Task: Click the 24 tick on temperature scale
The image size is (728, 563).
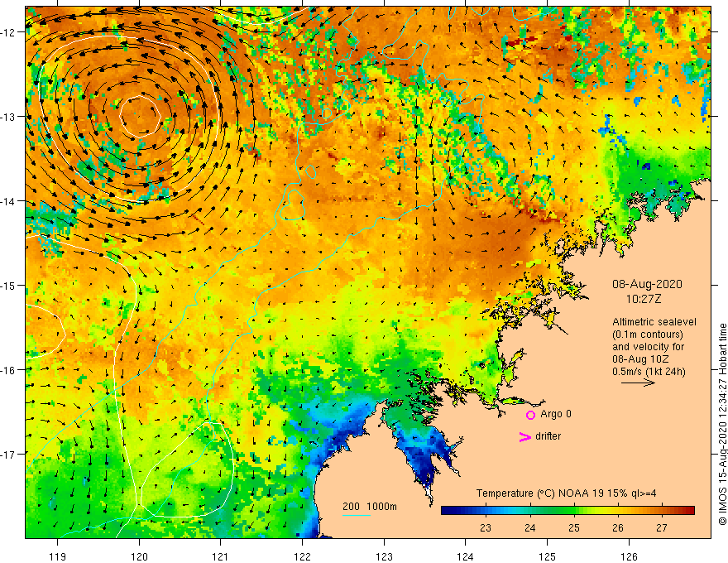Action: [529, 528]
